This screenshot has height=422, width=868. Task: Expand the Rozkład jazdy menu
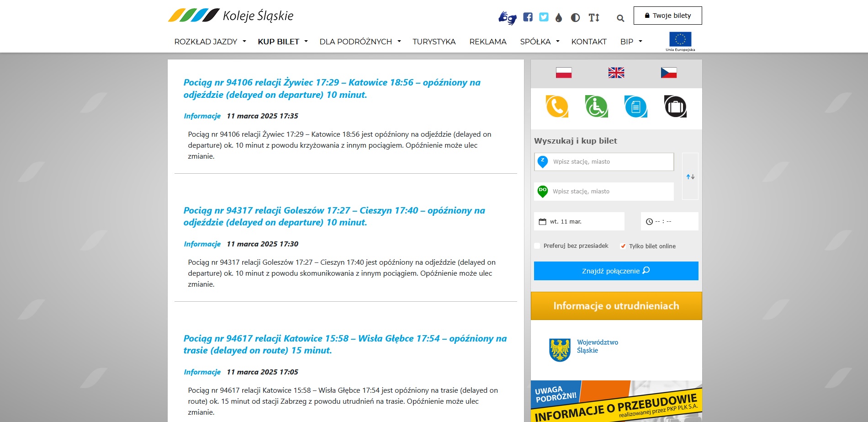coord(210,42)
